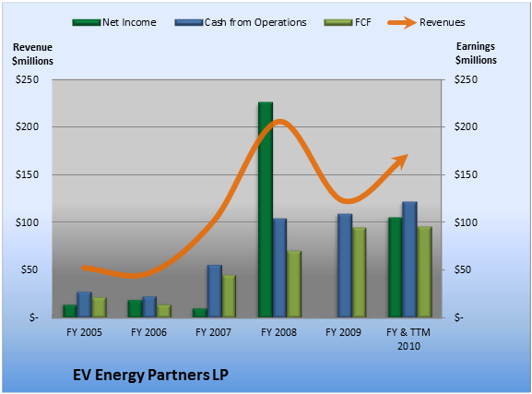Click the 'EV Energy Partners LP' chart title
The height and width of the screenshot is (394, 532).
tap(150, 375)
